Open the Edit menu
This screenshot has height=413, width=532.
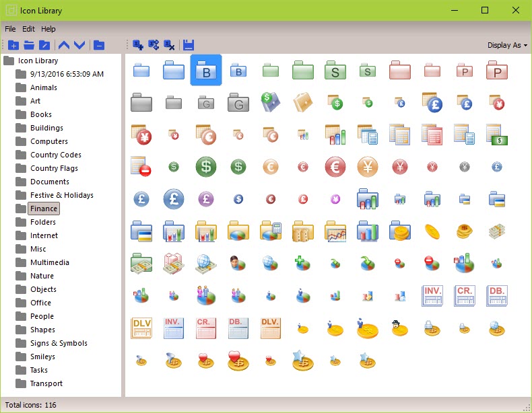(28, 29)
